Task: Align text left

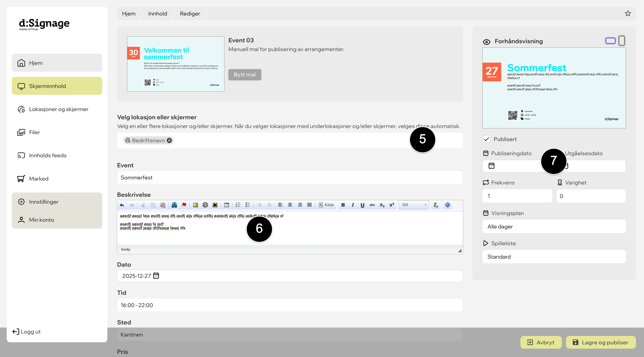Action: click(280, 205)
